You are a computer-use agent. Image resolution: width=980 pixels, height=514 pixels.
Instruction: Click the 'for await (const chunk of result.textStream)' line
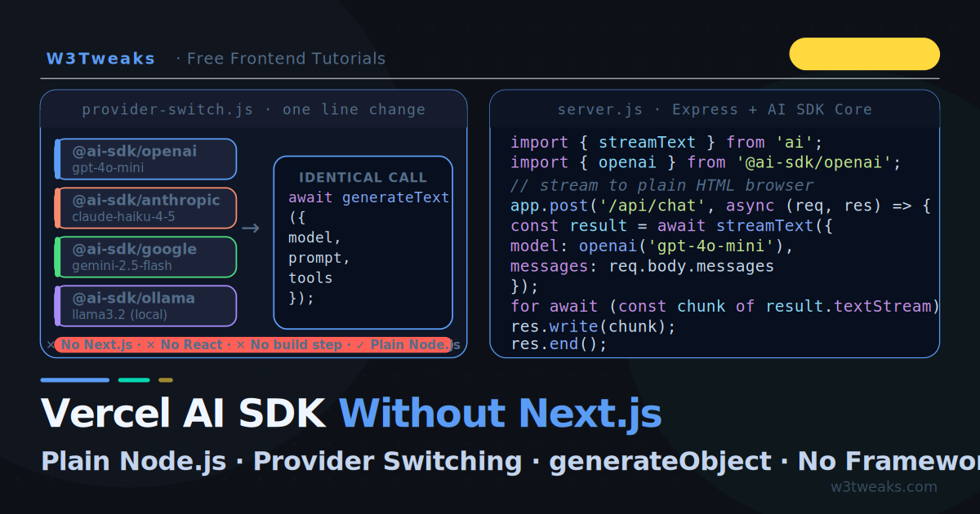coord(725,307)
